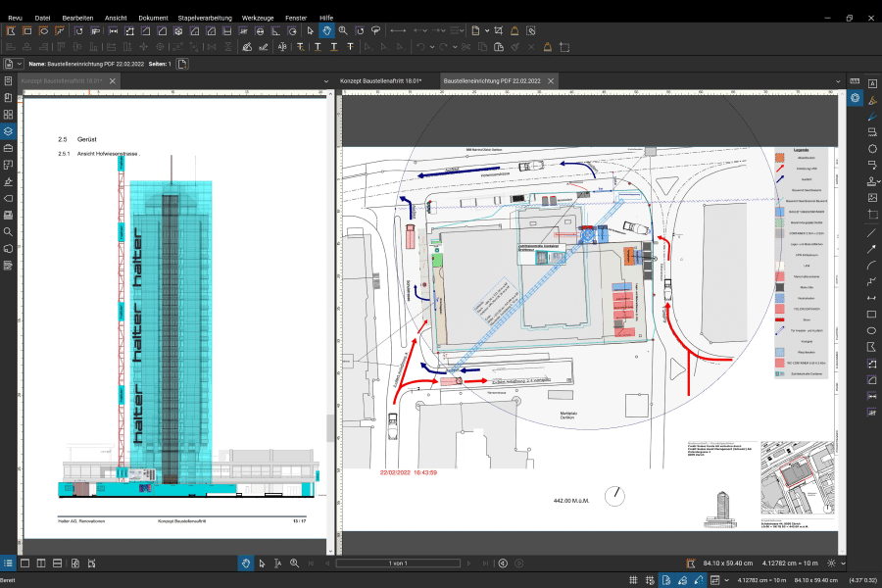
Task: Select the Image tool in right toolbar
Action: 872,198
